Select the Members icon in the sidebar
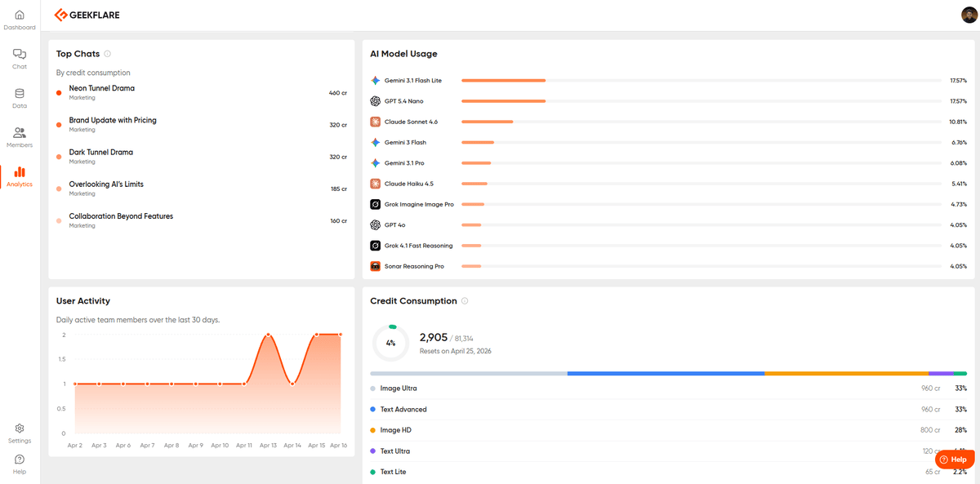The image size is (980, 484). (x=19, y=133)
